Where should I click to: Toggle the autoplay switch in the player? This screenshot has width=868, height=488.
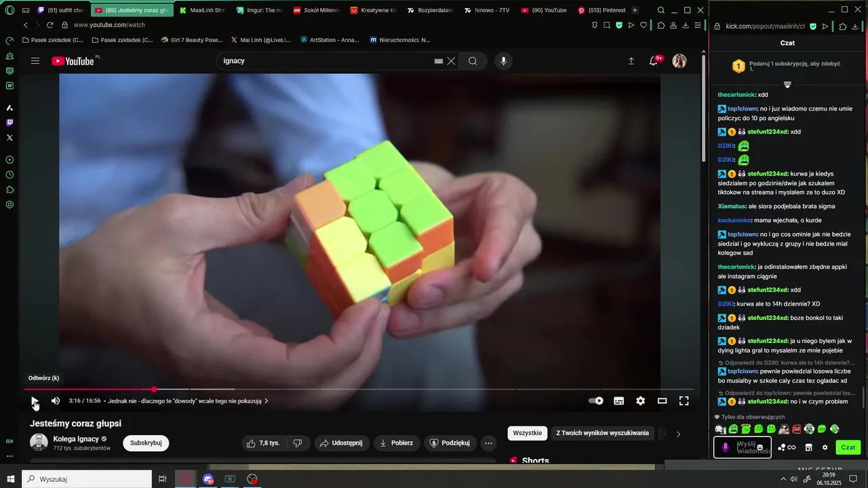pos(596,401)
